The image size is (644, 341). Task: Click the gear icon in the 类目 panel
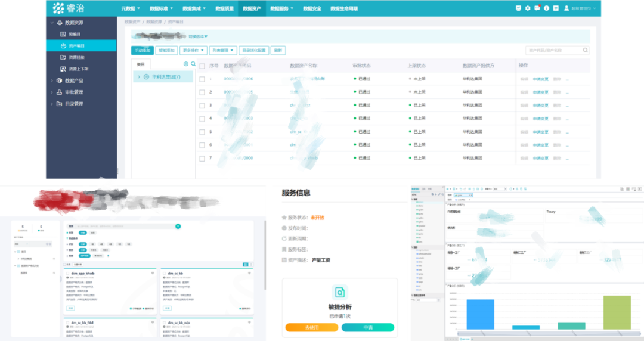[186, 64]
